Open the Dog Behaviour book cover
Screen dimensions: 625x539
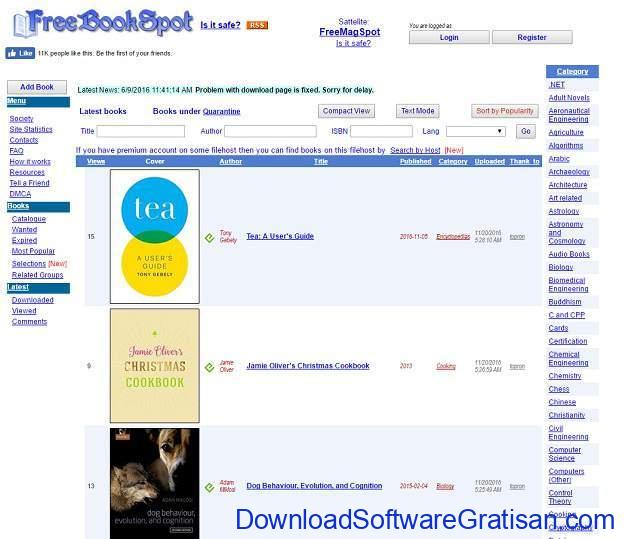(155, 483)
